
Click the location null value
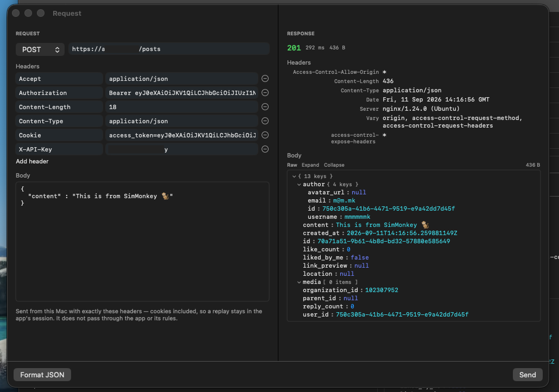pos(347,274)
